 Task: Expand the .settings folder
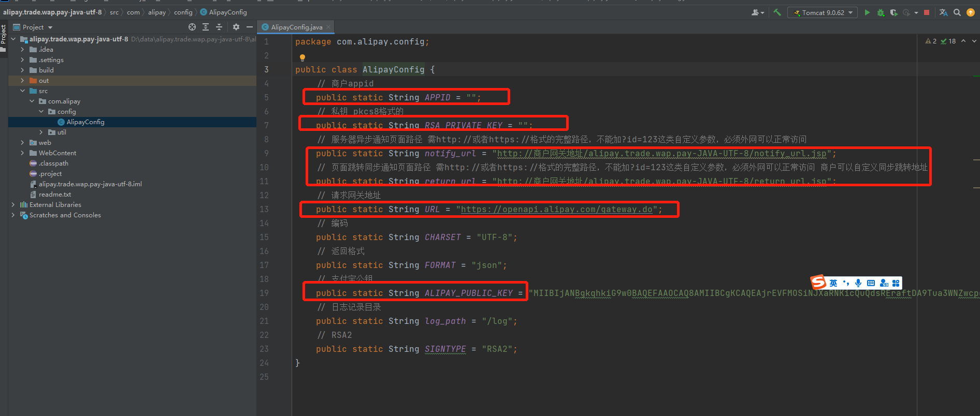(x=22, y=60)
